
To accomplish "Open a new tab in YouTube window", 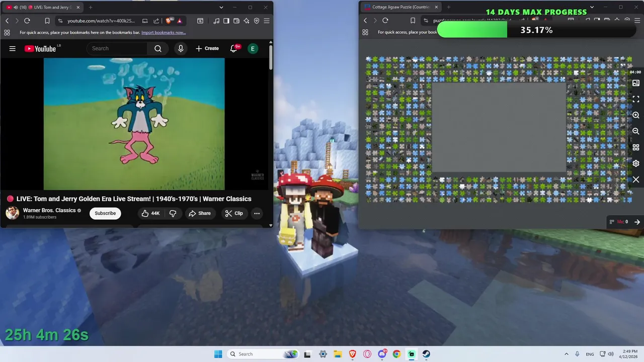I will point(91,7).
